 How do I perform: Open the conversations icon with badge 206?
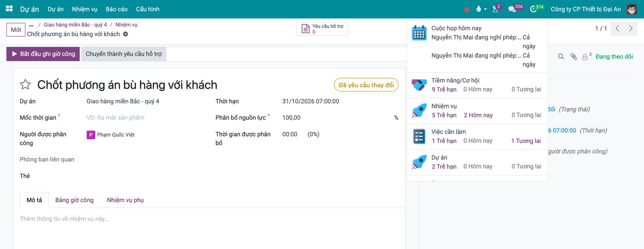(515, 9)
